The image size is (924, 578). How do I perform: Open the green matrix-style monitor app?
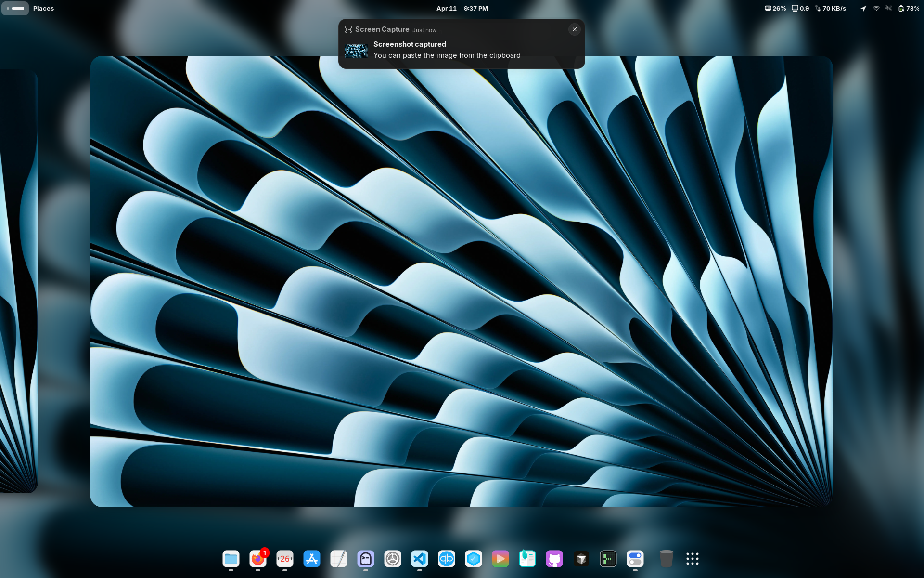point(608,559)
